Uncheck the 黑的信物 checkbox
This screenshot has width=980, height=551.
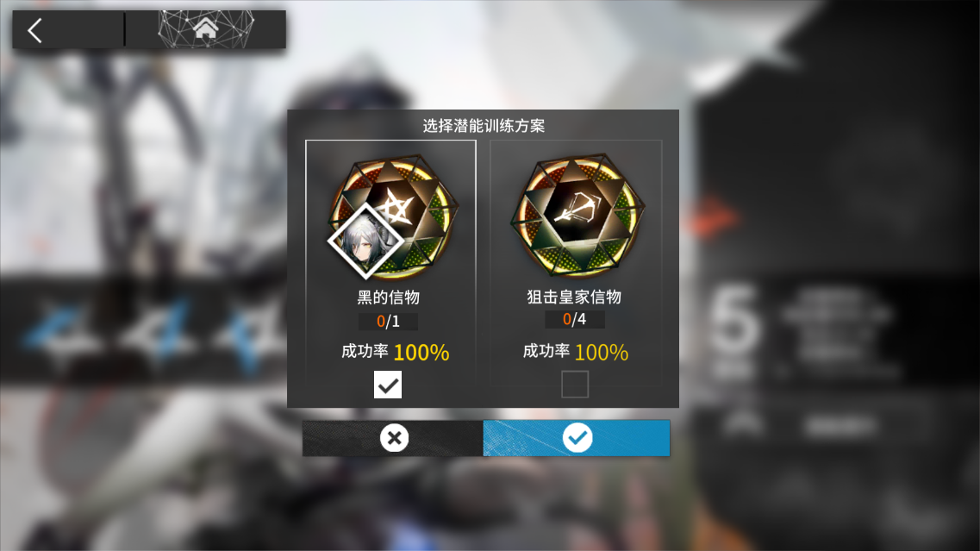[388, 385]
